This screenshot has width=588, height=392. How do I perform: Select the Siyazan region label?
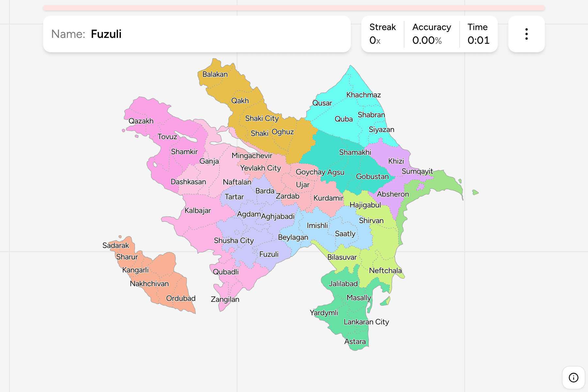(381, 130)
